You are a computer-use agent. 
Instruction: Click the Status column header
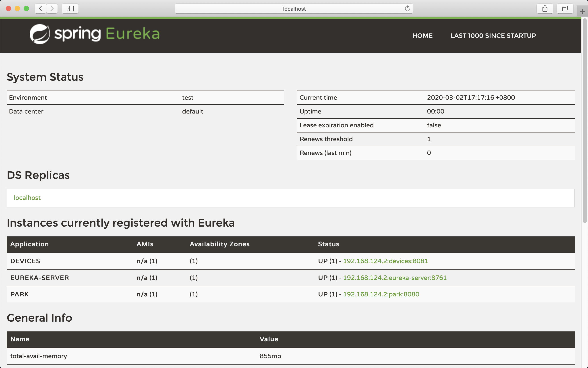click(x=328, y=244)
